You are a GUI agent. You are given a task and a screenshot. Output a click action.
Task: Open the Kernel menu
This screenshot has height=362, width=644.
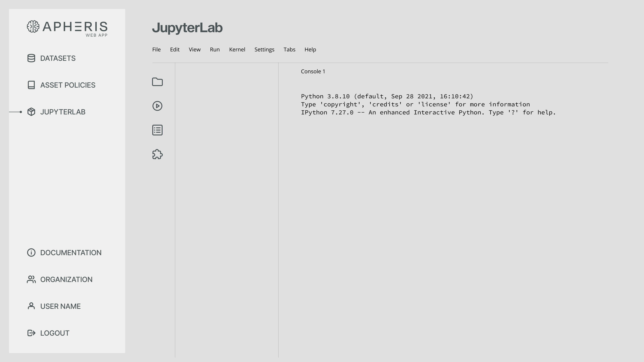pos(237,49)
